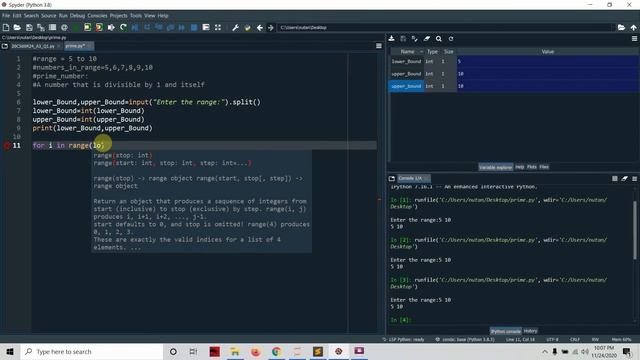
Task: Open IPython console options hamburger menu
Action: click(634, 178)
